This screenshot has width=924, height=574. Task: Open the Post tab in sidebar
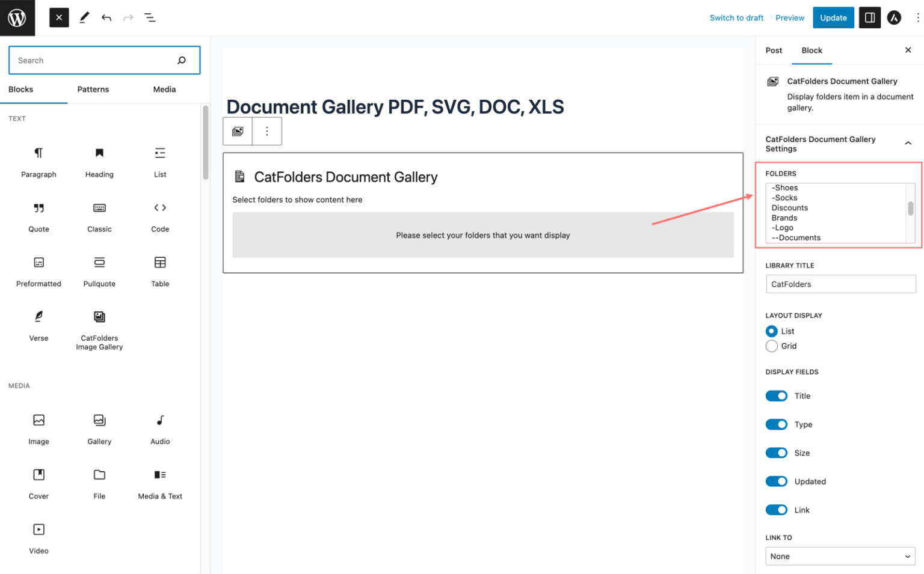[774, 50]
